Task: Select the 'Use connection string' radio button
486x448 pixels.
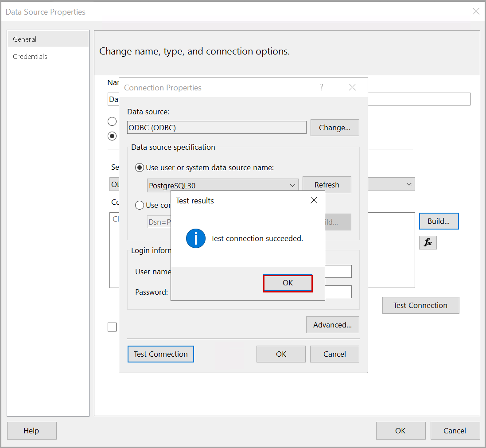Action: tap(140, 205)
